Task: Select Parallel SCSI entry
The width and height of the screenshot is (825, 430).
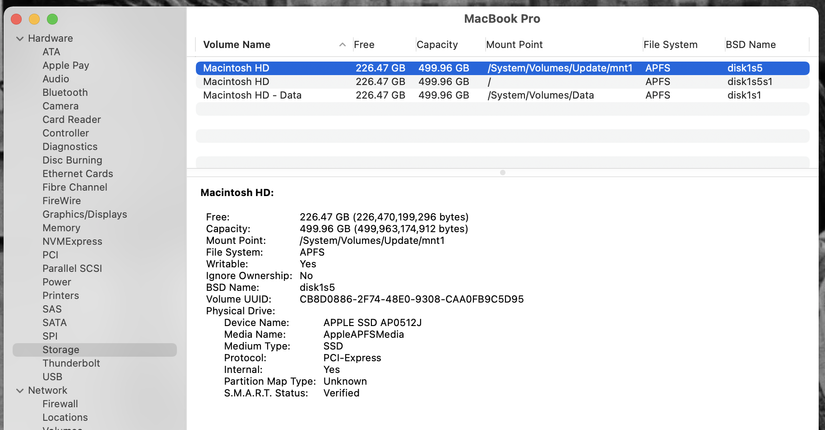Action: 73,268
